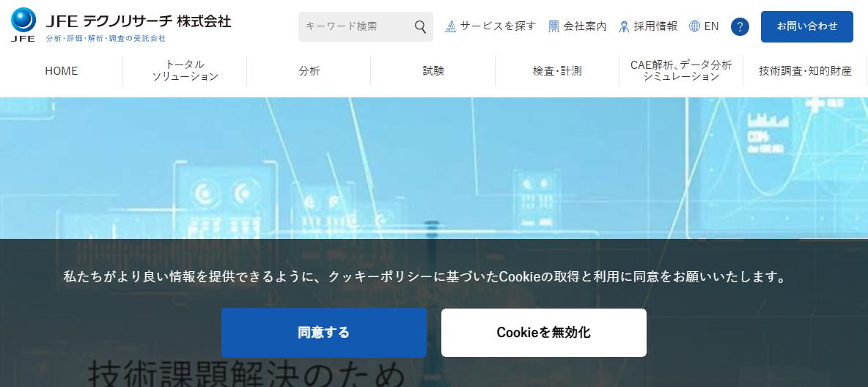Go to HOME menu item
The height and width of the screenshot is (387, 868).
[61, 71]
